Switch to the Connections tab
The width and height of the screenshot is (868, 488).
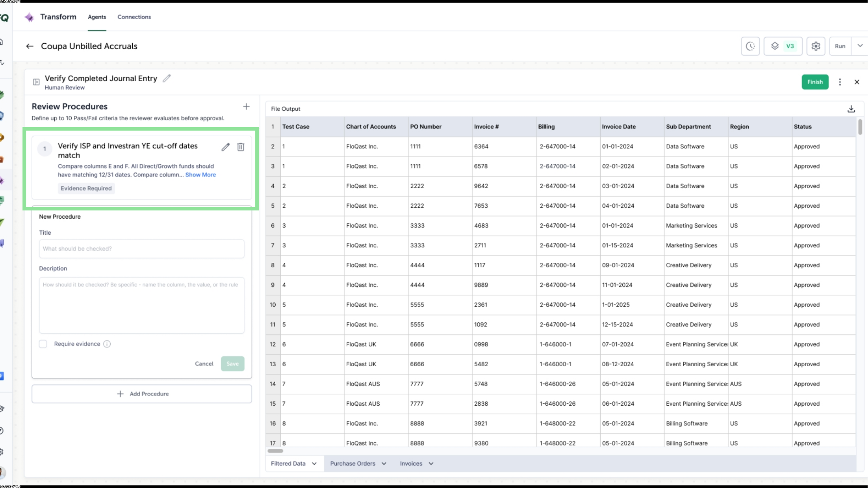(134, 17)
